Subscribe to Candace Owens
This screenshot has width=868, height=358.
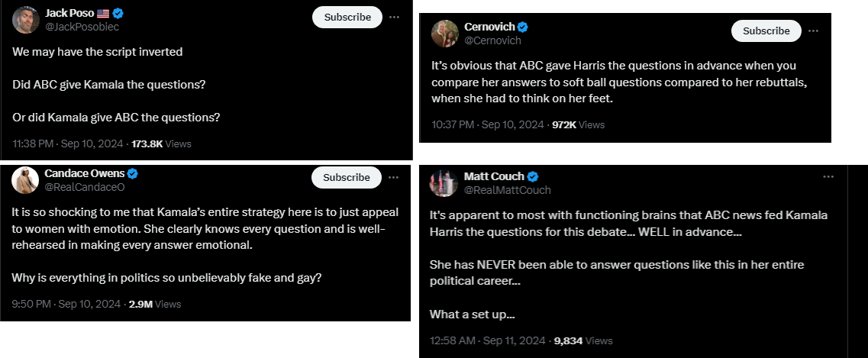click(x=347, y=177)
